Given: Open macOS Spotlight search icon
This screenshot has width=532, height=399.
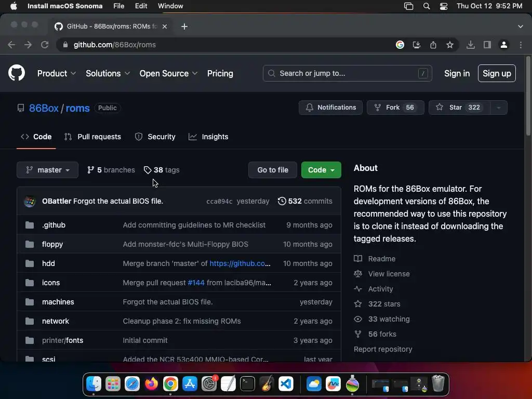Looking at the screenshot, I should [427, 6].
